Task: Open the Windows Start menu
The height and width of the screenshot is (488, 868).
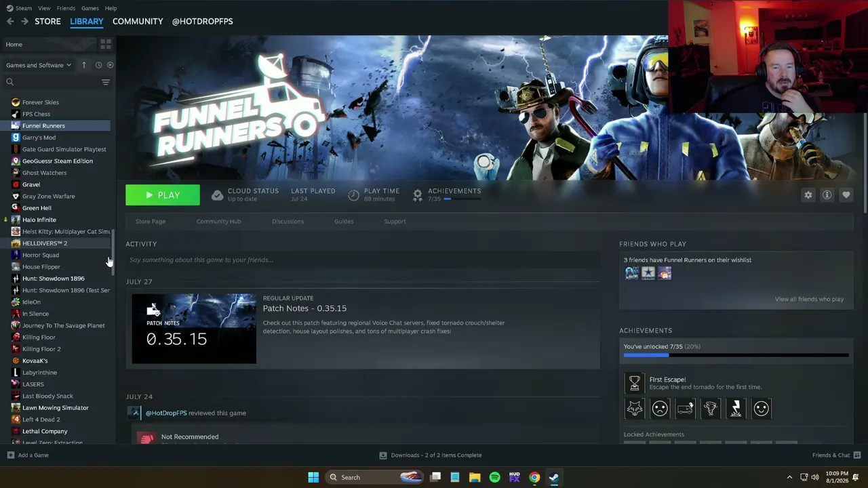Action: pos(313,477)
